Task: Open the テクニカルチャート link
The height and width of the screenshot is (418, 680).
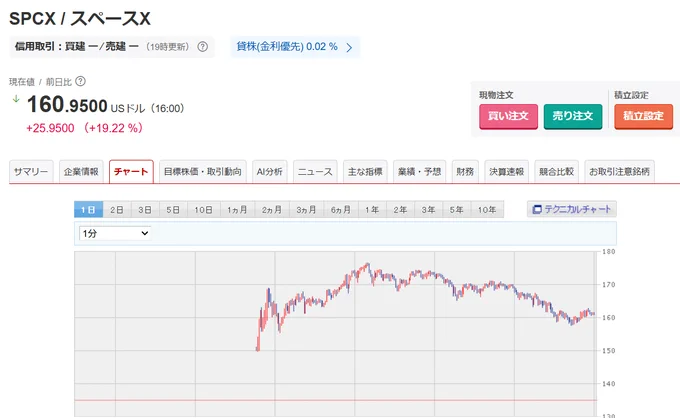Action: coord(572,209)
